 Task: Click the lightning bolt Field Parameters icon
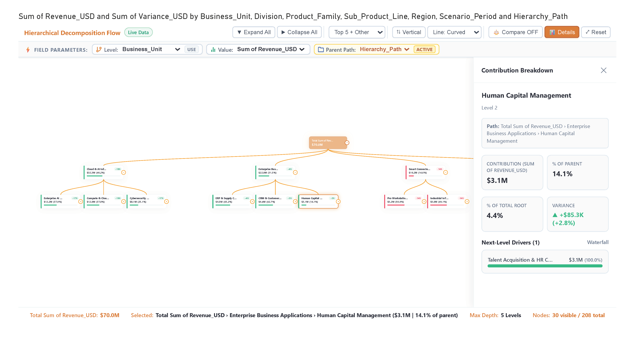click(28, 50)
